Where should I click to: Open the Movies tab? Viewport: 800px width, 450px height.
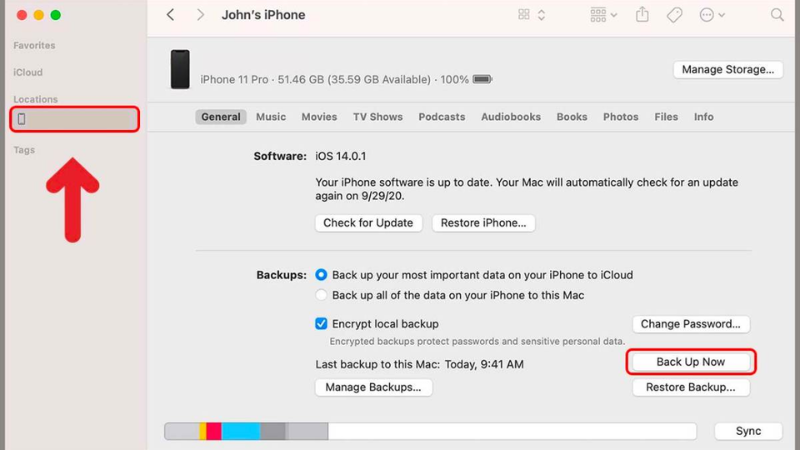click(319, 117)
